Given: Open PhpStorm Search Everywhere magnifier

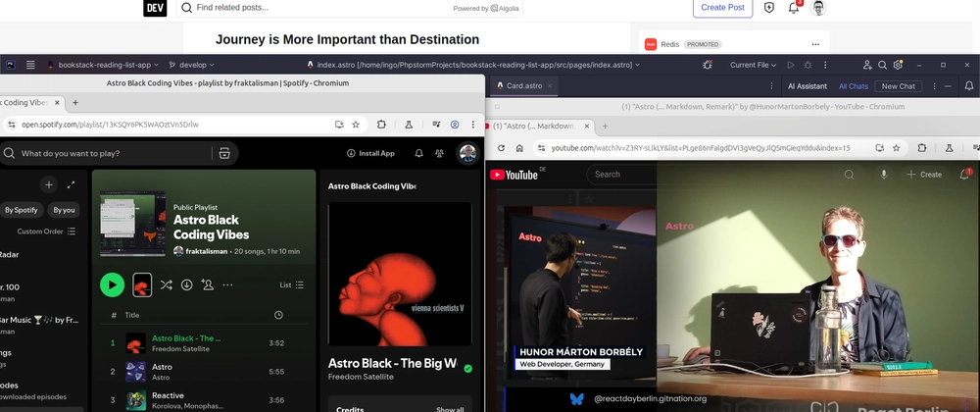Looking at the screenshot, I should click(x=883, y=65).
